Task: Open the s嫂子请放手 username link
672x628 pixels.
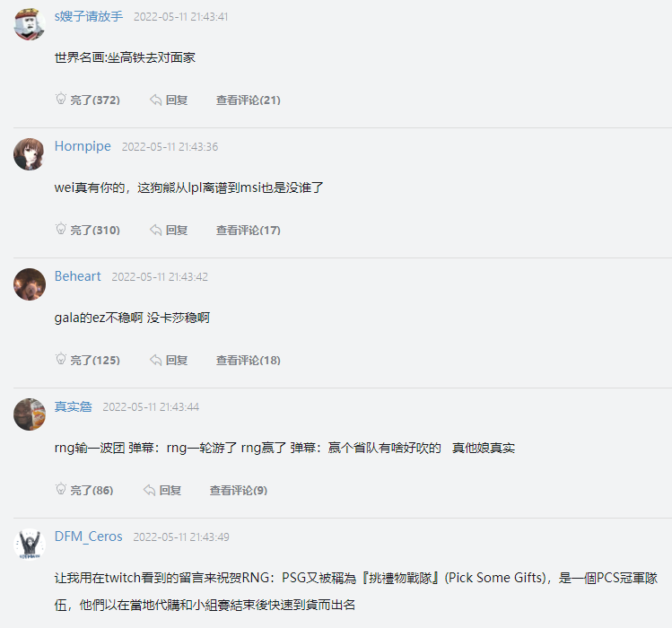Action: [x=89, y=16]
